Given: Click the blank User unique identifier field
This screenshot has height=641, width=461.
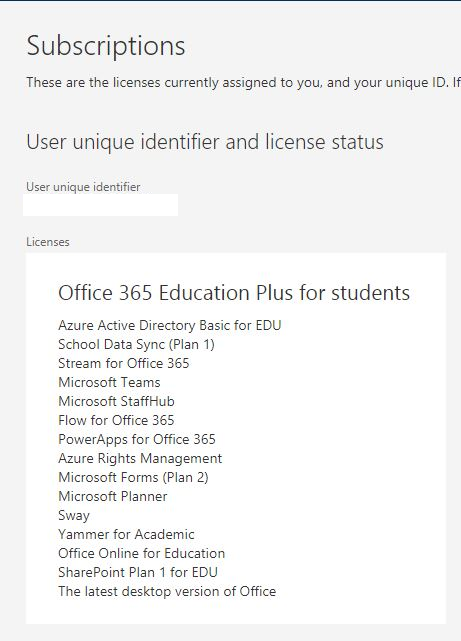Looking at the screenshot, I should (100, 205).
